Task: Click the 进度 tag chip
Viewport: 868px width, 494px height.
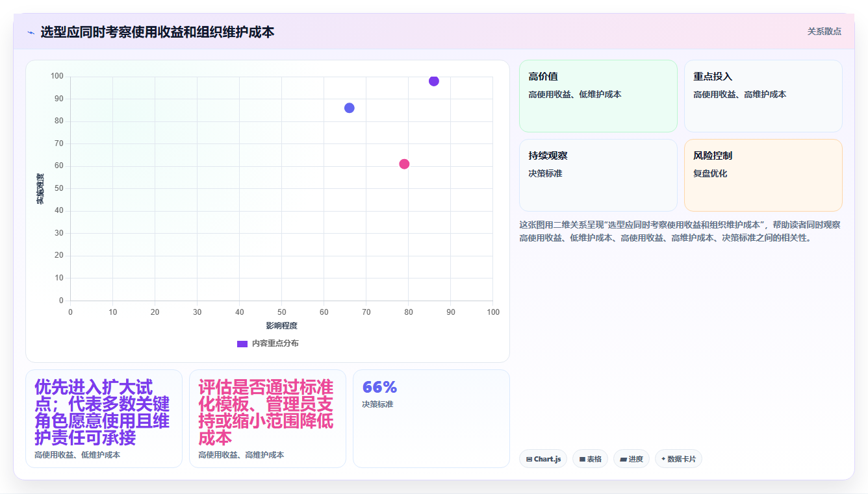Action: click(632, 459)
